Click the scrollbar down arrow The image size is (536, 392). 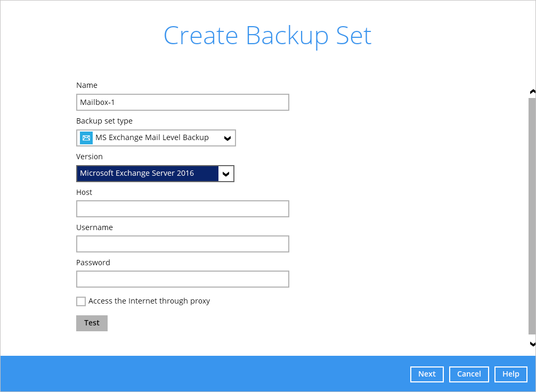pyautogui.click(x=532, y=344)
